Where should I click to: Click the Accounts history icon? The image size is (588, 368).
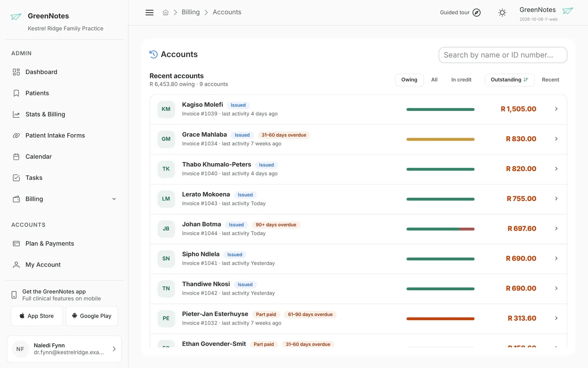tap(154, 54)
